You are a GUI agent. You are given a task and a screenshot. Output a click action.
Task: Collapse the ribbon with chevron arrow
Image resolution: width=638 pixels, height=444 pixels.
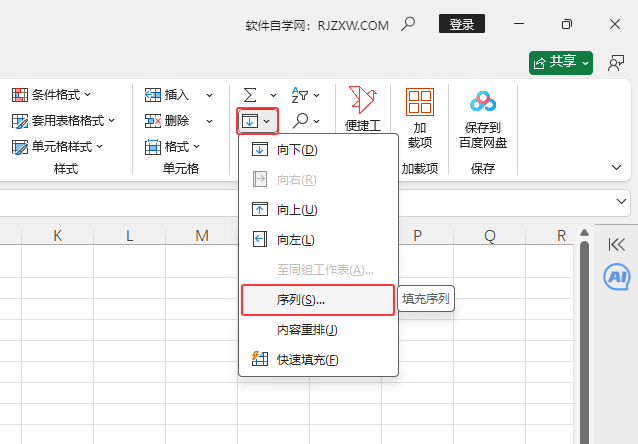pyautogui.click(x=616, y=167)
